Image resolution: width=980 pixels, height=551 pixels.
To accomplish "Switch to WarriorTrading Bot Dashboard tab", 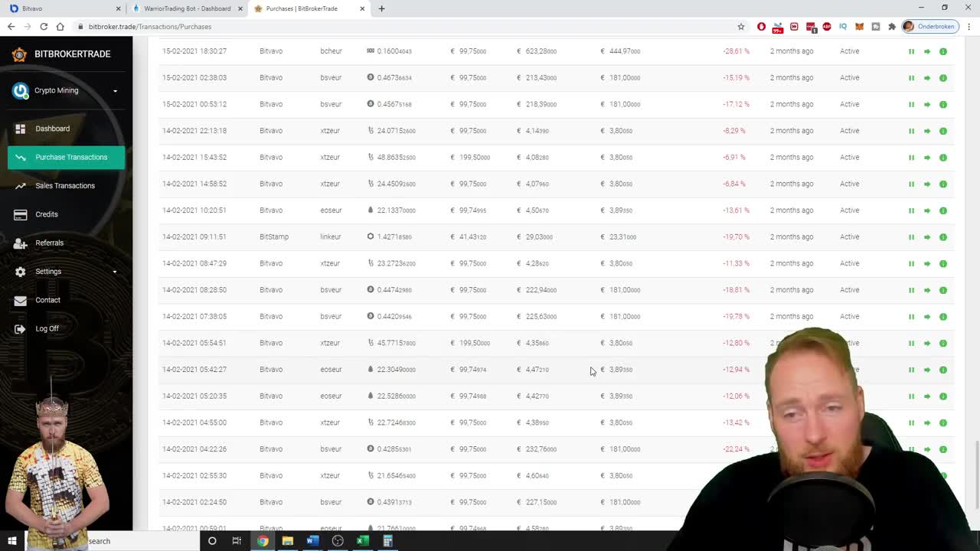I will click(x=187, y=8).
